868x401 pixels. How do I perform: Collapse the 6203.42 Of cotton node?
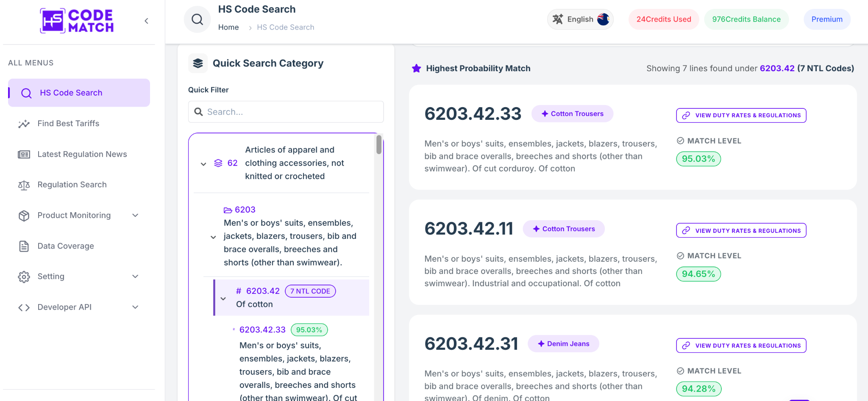223,299
